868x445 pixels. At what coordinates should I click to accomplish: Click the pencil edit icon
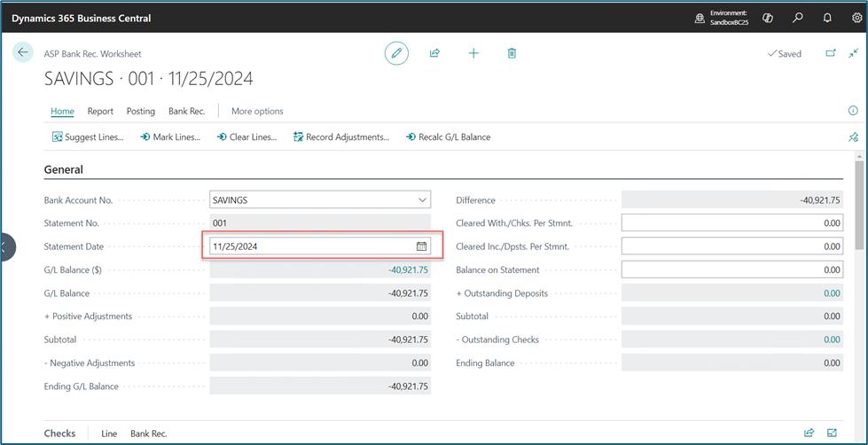pos(396,53)
